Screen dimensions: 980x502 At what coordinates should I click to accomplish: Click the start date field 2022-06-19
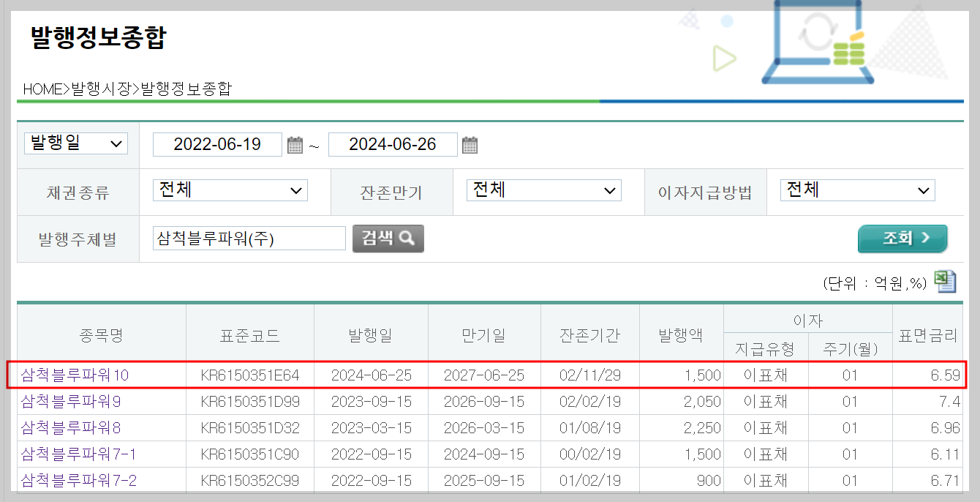point(217,144)
